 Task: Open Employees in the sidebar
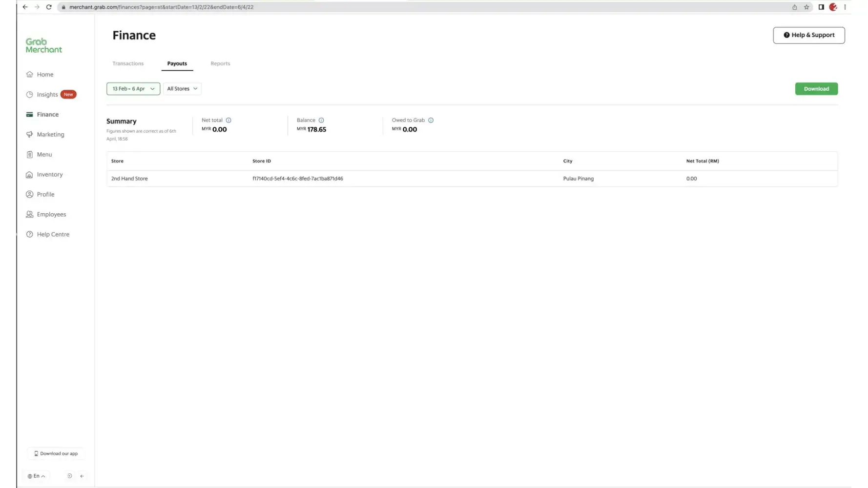[x=51, y=215]
